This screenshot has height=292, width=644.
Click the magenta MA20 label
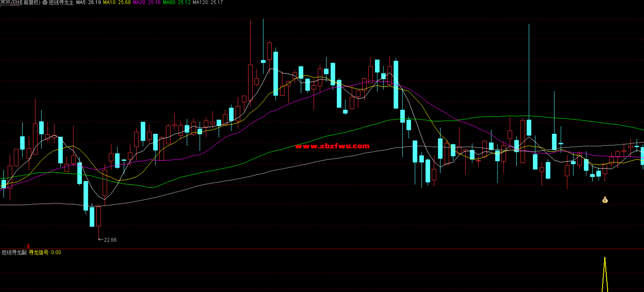[x=147, y=3]
